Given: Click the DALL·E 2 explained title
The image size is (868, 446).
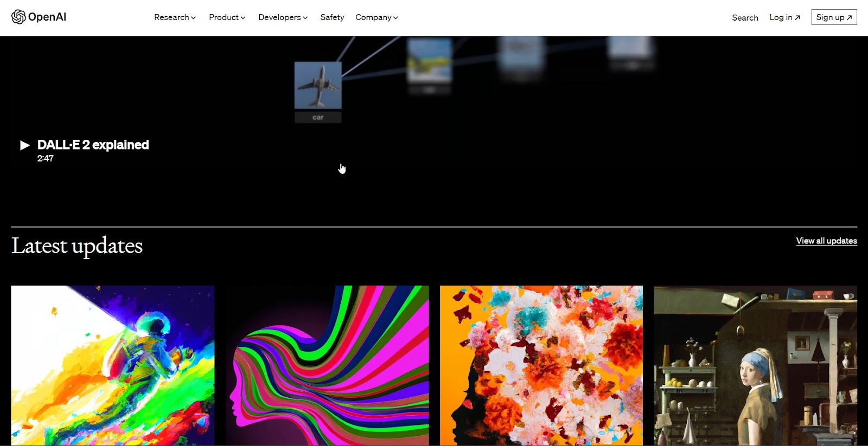Looking at the screenshot, I should (93, 145).
